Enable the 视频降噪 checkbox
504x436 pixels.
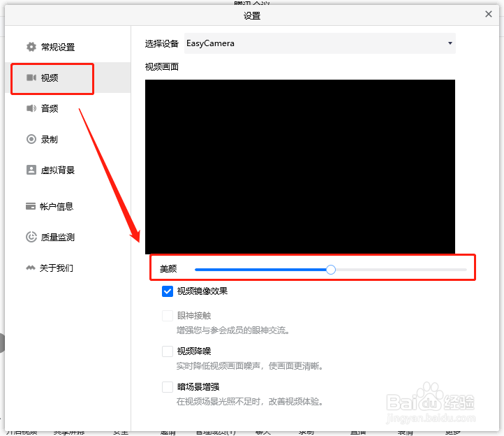(x=168, y=351)
